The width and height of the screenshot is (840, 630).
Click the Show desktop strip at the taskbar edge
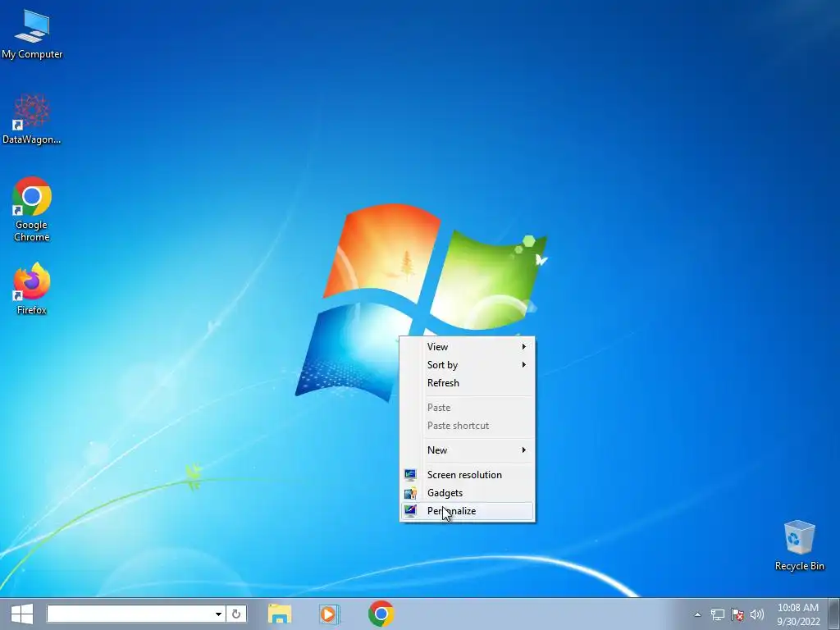[834, 614]
